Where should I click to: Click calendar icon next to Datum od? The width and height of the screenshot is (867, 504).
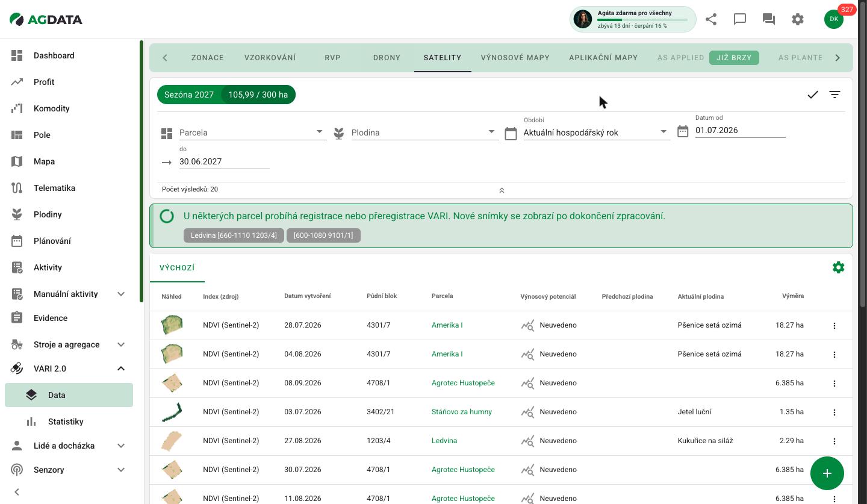point(683,131)
